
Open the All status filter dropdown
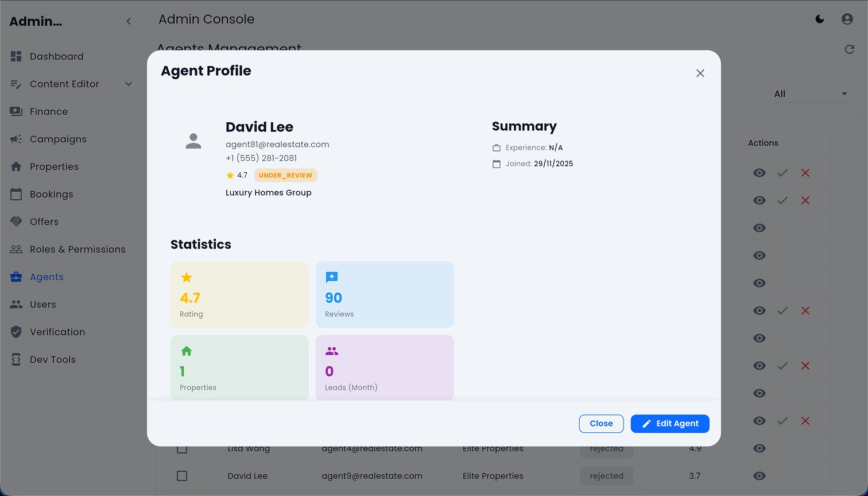point(810,94)
